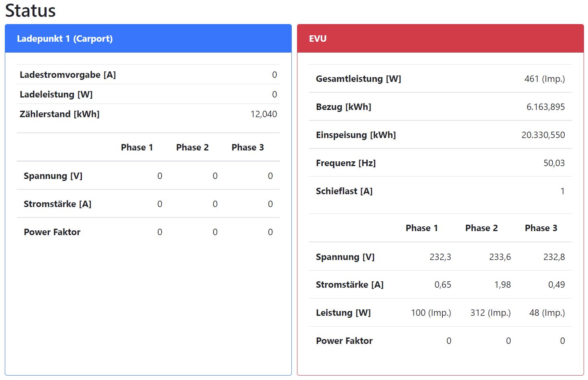Select the 461 (Imp.) total power value

[544, 79]
